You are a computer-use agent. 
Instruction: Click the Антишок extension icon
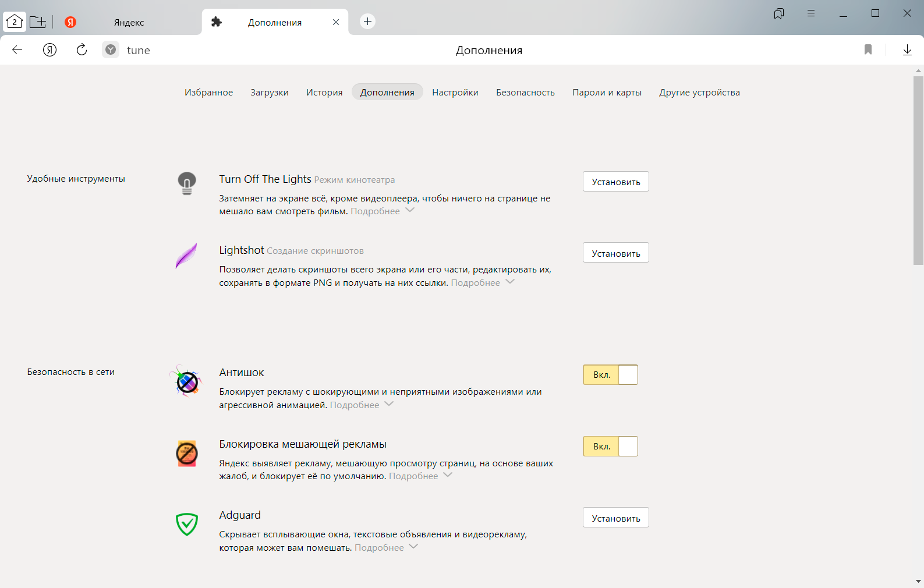click(186, 381)
